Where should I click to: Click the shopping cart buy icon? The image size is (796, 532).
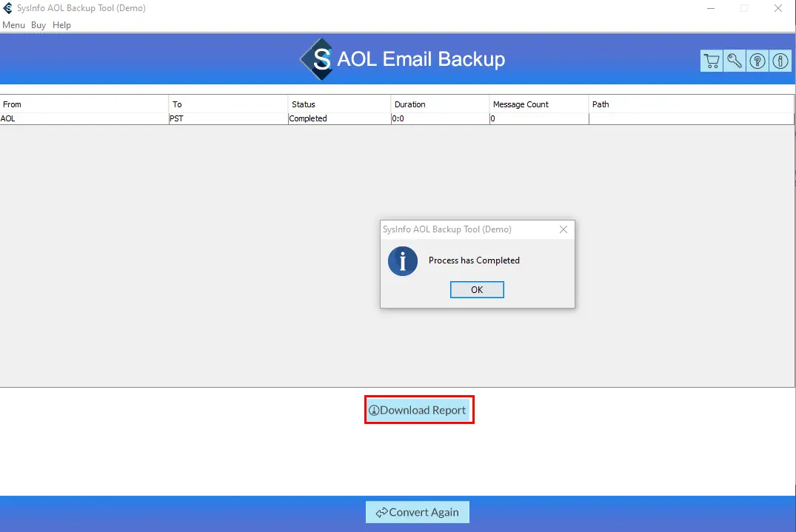pos(712,61)
